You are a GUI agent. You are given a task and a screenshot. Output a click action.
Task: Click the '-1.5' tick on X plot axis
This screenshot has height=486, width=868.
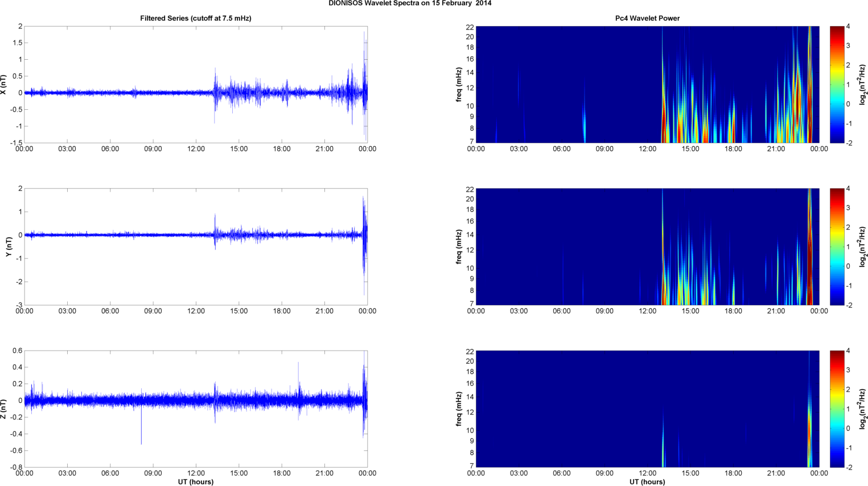(17, 143)
